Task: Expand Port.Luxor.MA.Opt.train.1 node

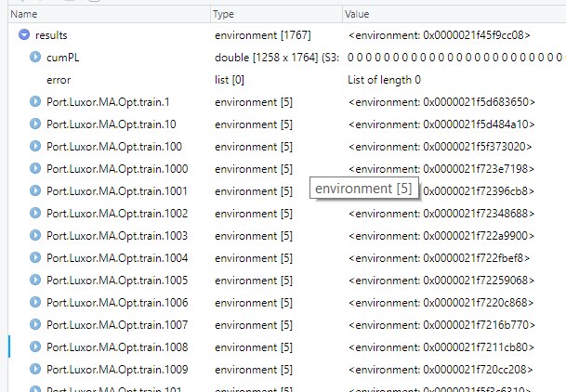Action: pyautogui.click(x=35, y=102)
